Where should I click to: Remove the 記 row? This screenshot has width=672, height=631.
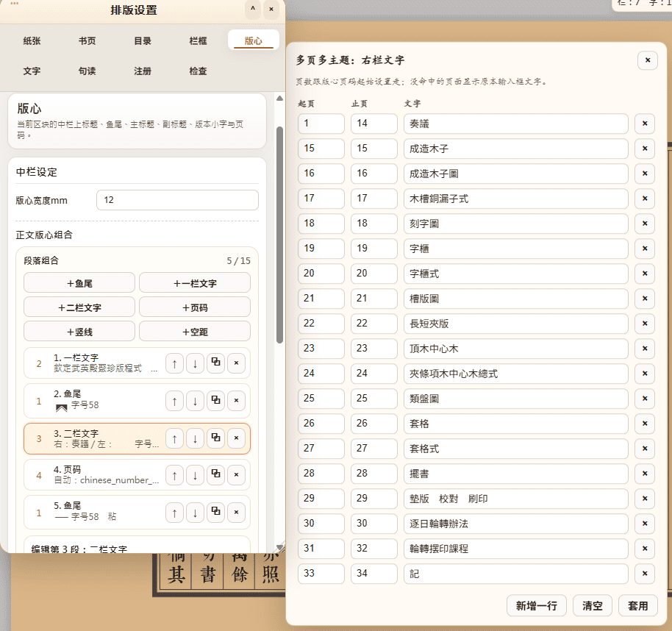click(x=645, y=574)
